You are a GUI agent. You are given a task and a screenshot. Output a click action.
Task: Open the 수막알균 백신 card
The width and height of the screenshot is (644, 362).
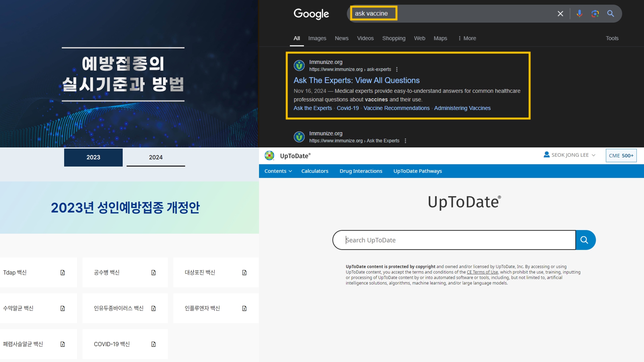coord(38,308)
